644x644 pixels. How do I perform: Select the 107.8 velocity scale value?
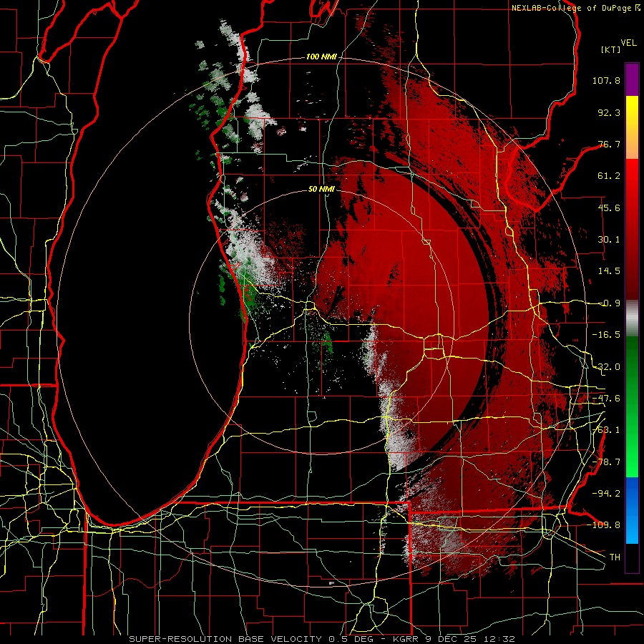tap(606, 80)
